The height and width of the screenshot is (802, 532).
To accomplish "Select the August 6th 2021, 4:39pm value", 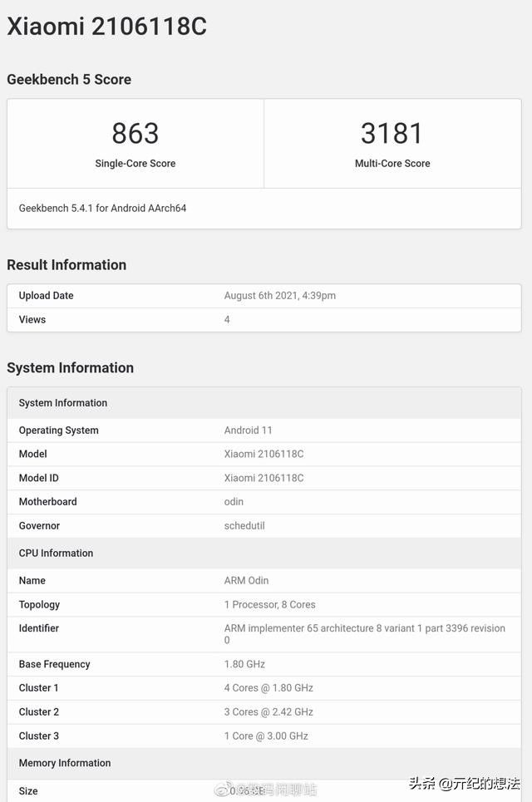I will click(x=280, y=296).
